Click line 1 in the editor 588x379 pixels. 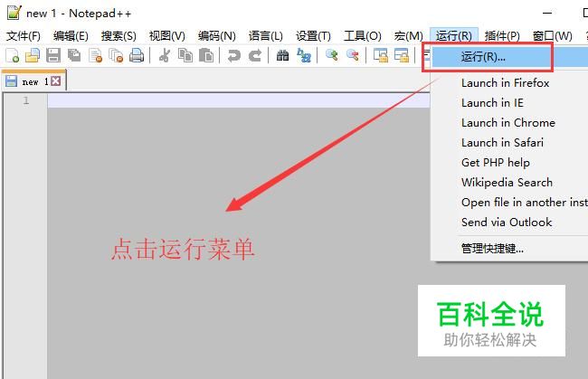click(x=239, y=100)
